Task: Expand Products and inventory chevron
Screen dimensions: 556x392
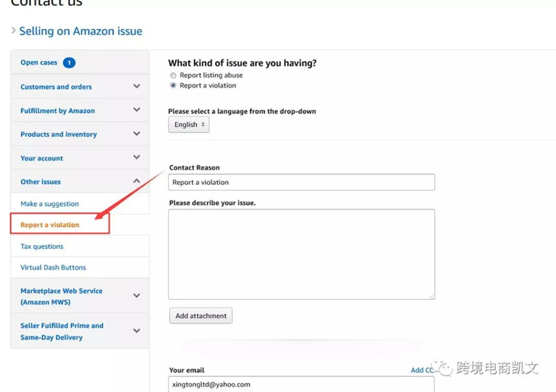Action: pos(136,134)
